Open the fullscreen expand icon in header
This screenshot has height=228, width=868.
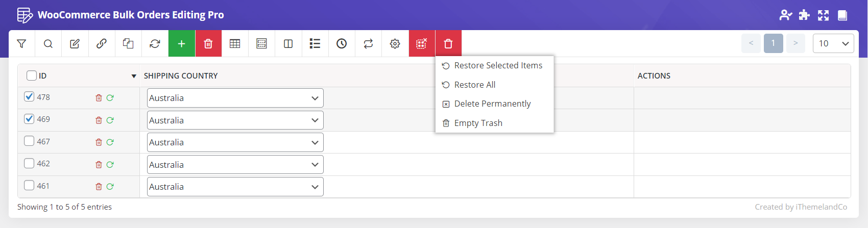tap(823, 15)
